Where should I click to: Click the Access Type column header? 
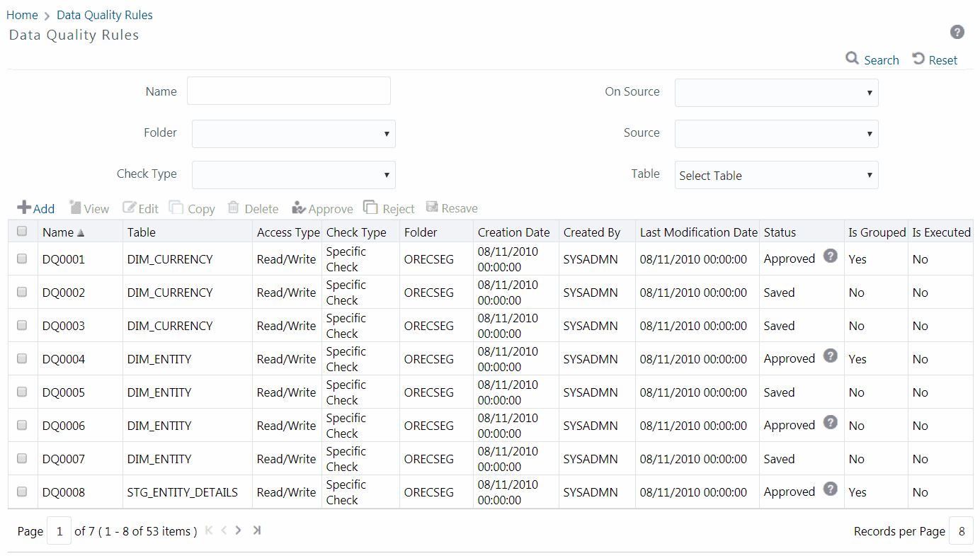coord(288,232)
